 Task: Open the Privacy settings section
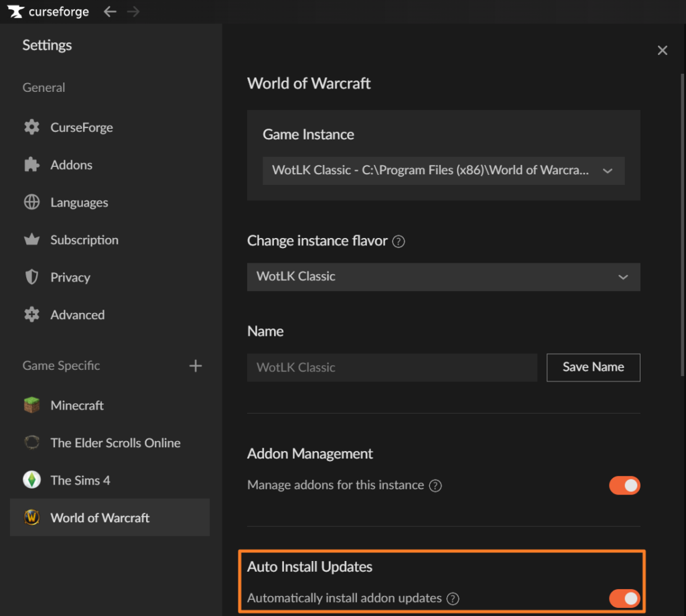110,277
